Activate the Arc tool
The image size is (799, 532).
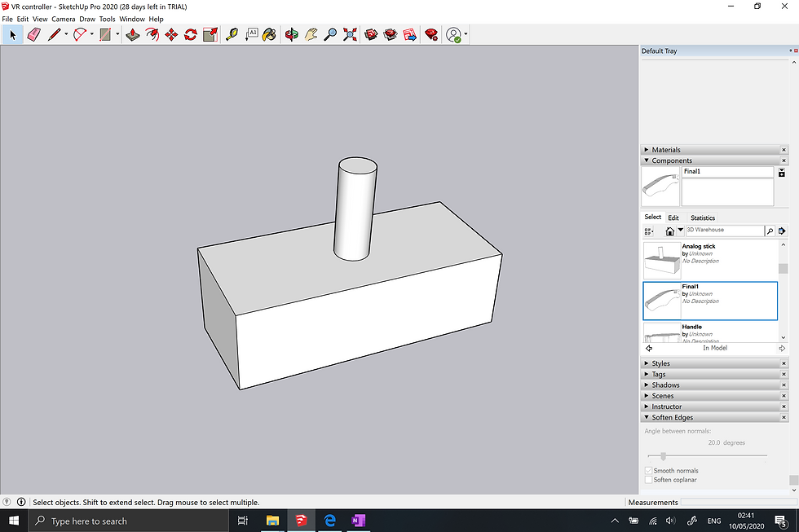(80, 34)
